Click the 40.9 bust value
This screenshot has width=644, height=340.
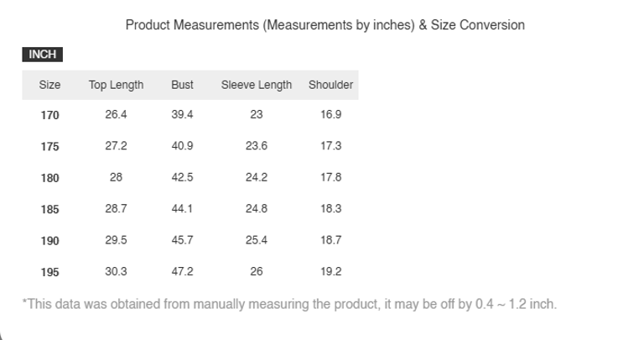182,145
